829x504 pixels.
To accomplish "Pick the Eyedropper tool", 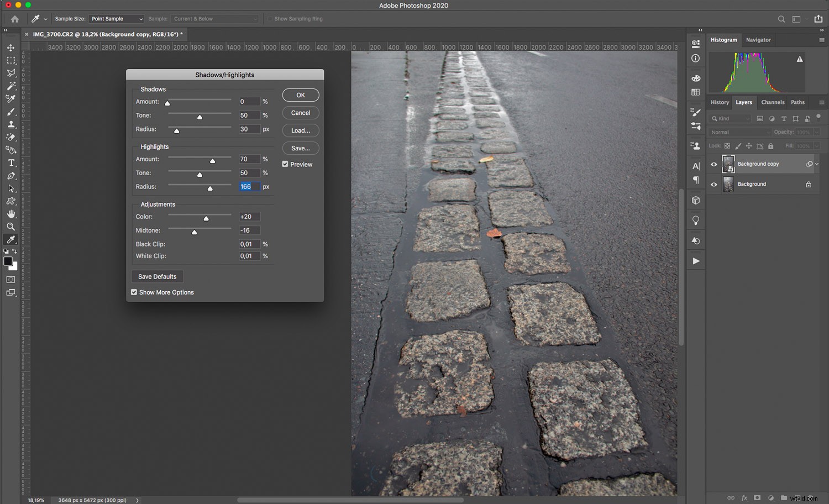I will click(10, 239).
